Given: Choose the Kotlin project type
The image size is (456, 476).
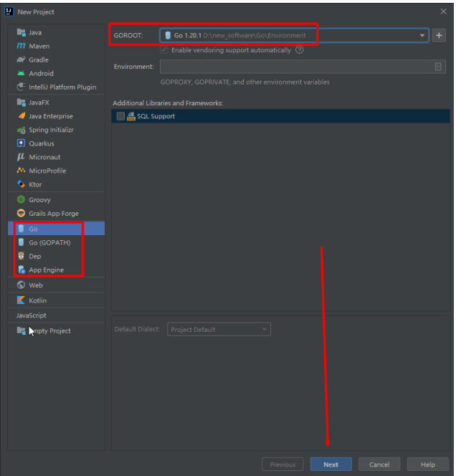Looking at the screenshot, I should tap(56, 300).
